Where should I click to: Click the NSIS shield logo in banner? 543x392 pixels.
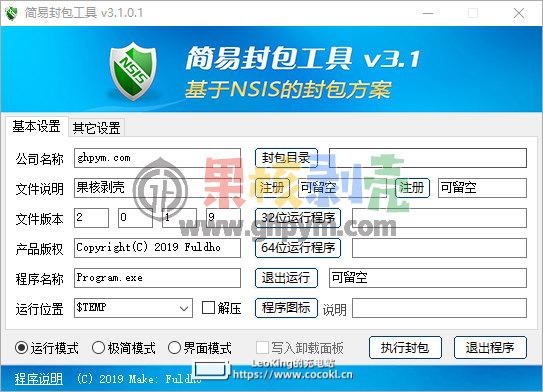point(133,71)
